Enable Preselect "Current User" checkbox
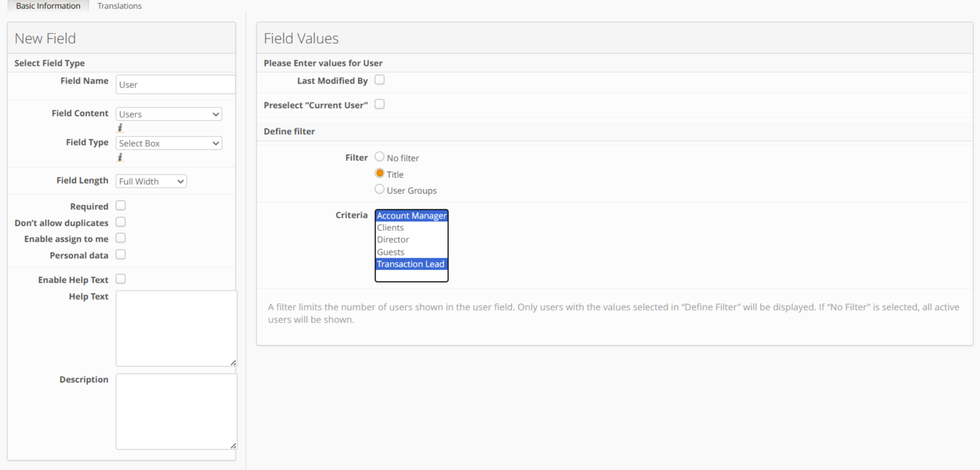Viewport: 980px width, 470px height. click(x=380, y=104)
